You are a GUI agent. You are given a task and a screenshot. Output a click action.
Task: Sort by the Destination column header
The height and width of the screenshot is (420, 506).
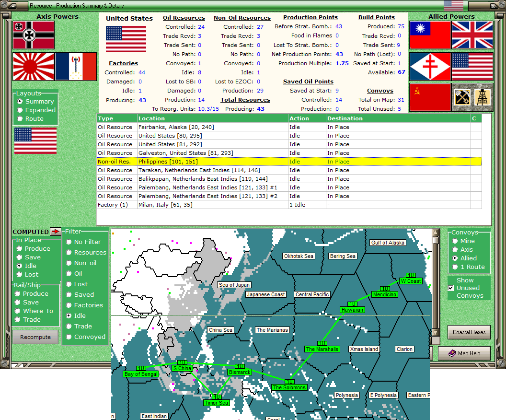pos(398,118)
